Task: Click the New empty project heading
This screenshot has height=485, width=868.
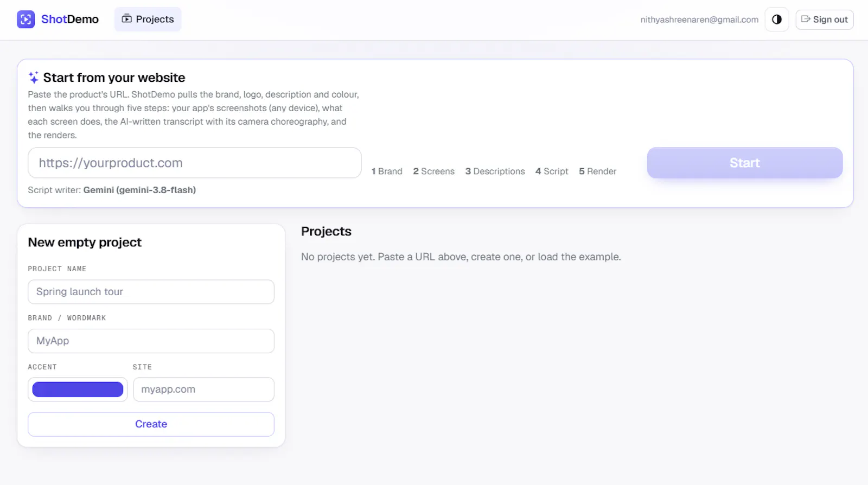Action: click(85, 242)
